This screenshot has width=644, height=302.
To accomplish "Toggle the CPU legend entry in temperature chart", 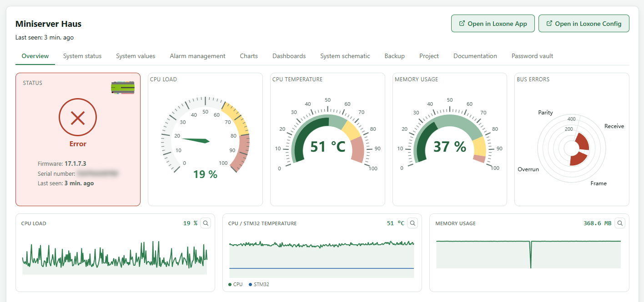I will click(x=236, y=284).
